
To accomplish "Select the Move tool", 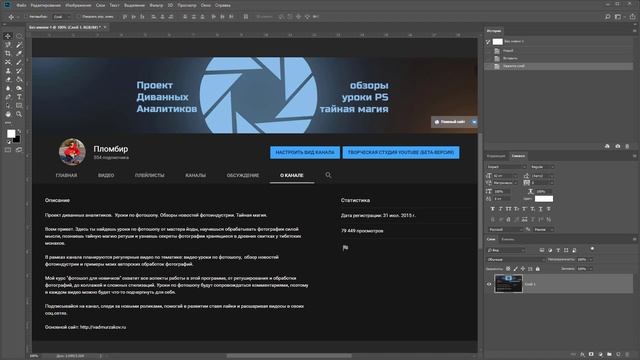I will click(x=8, y=36).
